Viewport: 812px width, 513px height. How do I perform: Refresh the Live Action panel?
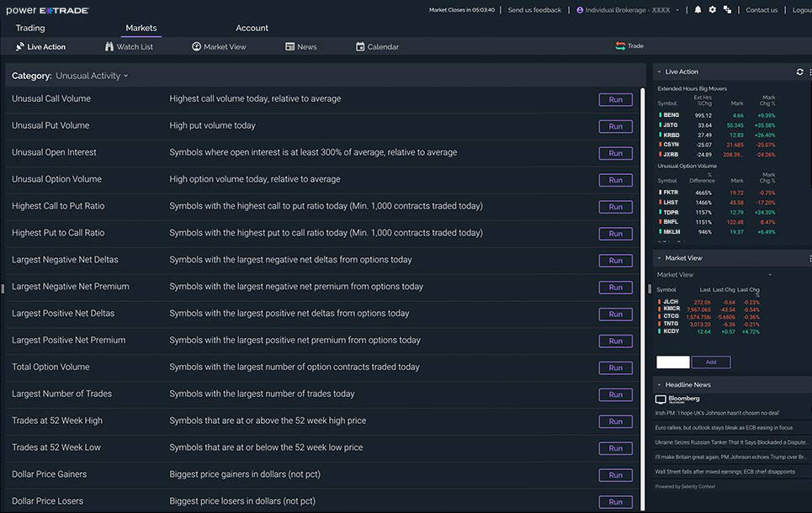tap(799, 72)
